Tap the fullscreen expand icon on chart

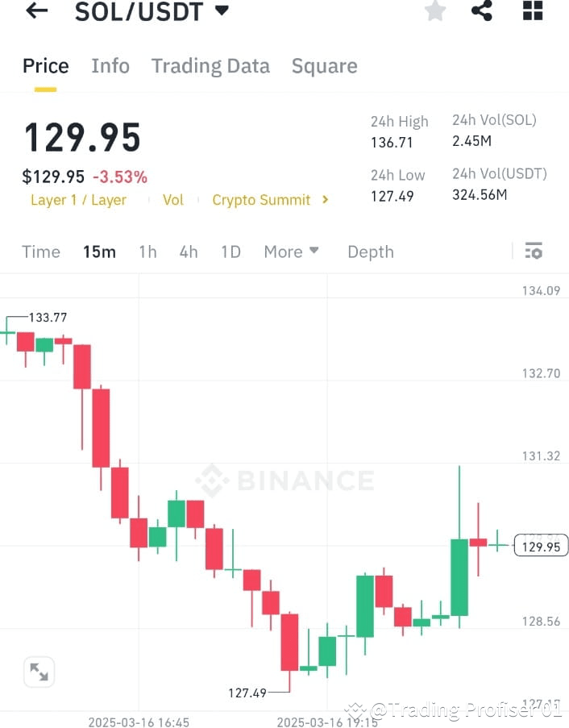[39, 672]
